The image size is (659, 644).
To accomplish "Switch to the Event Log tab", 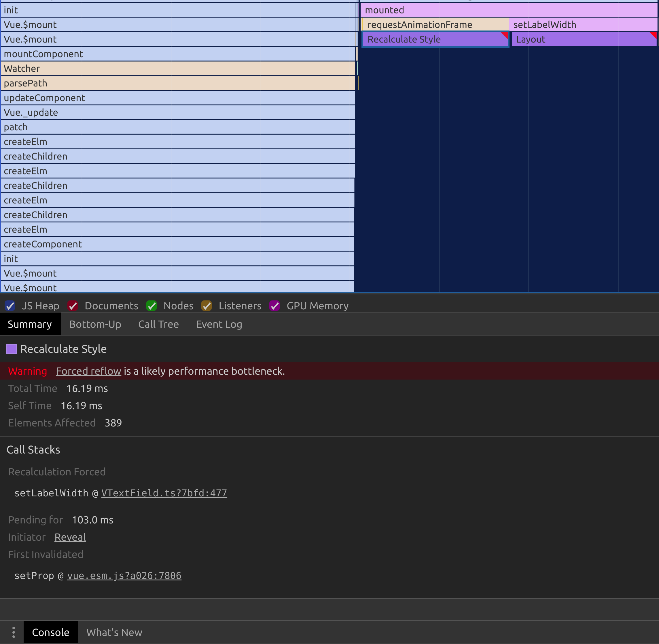I will click(x=219, y=324).
